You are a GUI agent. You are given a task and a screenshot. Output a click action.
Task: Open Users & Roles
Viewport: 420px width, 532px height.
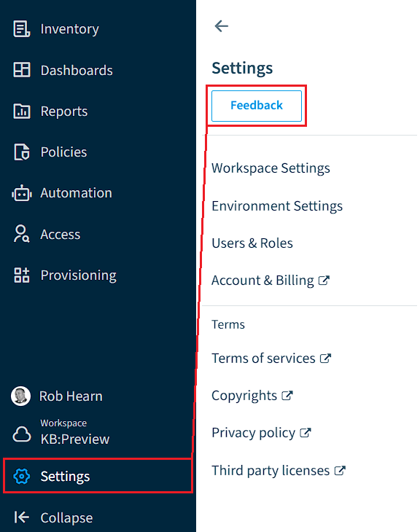click(x=252, y=243)
